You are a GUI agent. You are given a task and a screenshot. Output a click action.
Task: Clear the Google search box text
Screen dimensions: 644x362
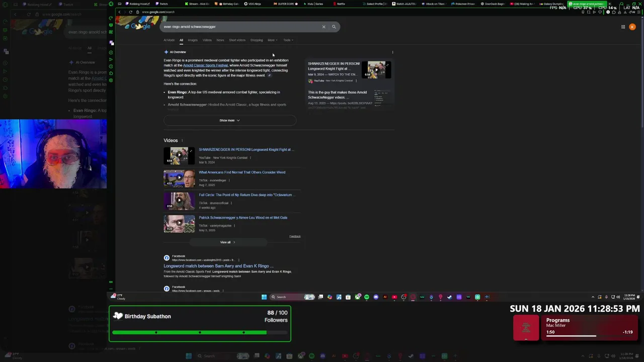(324, 27)
